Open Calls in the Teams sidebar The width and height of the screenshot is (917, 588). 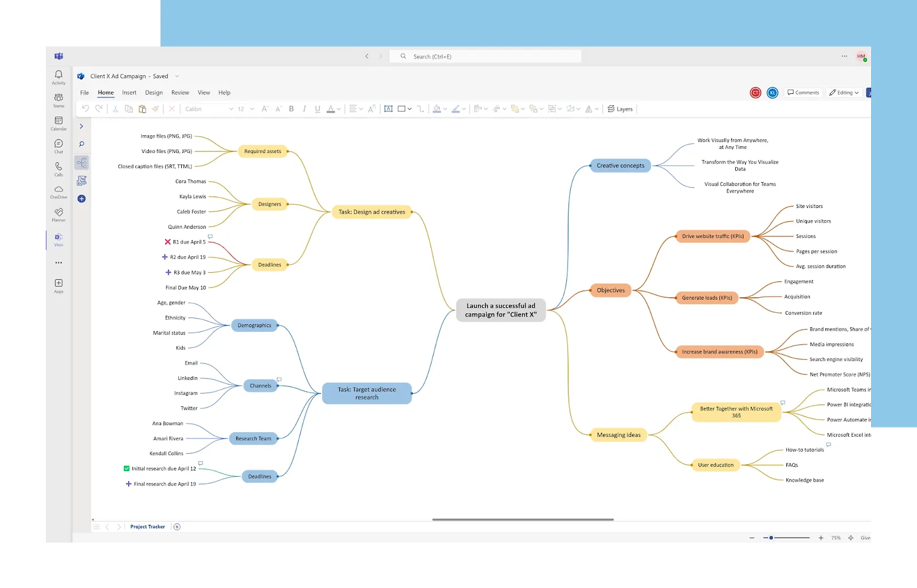58,169
